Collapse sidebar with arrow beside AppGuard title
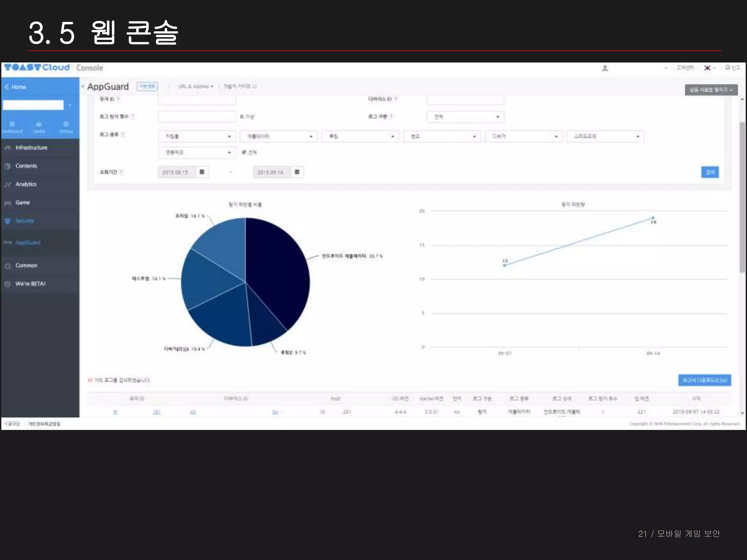Viewport: 747px width, 560px height. point(83,86)
